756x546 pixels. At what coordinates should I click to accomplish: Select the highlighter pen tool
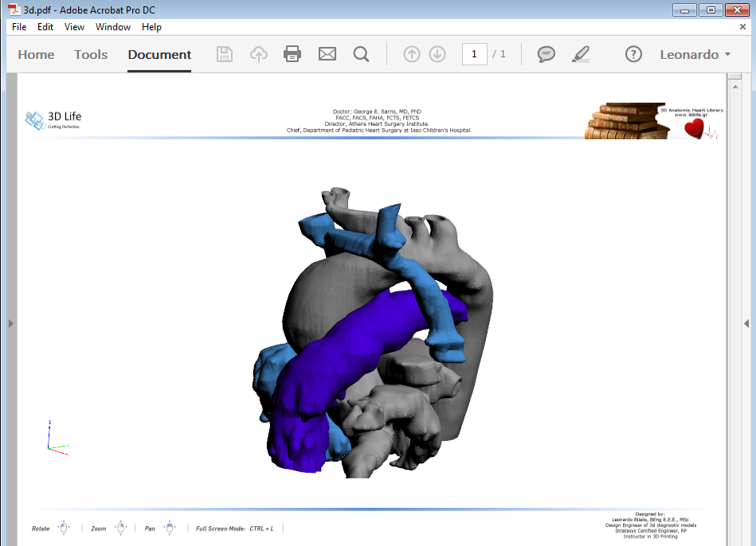581,54
